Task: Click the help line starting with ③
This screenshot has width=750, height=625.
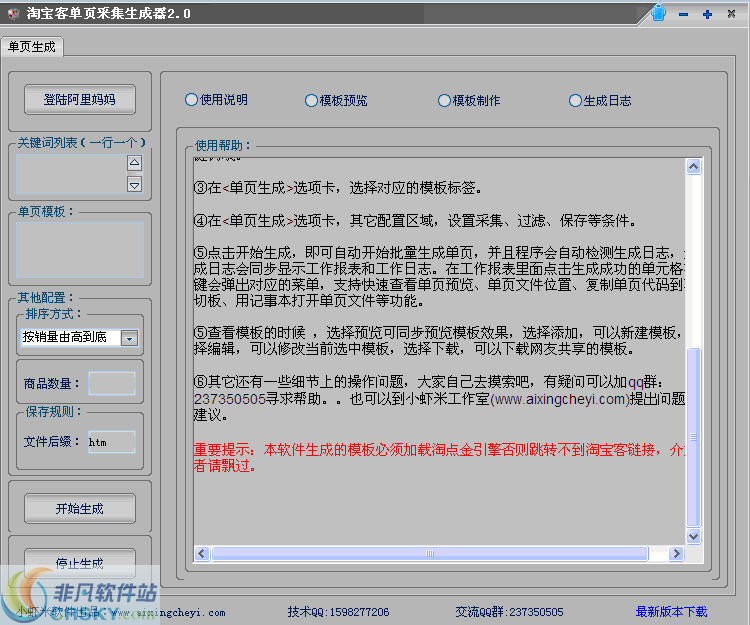Action: pos(338,187)
